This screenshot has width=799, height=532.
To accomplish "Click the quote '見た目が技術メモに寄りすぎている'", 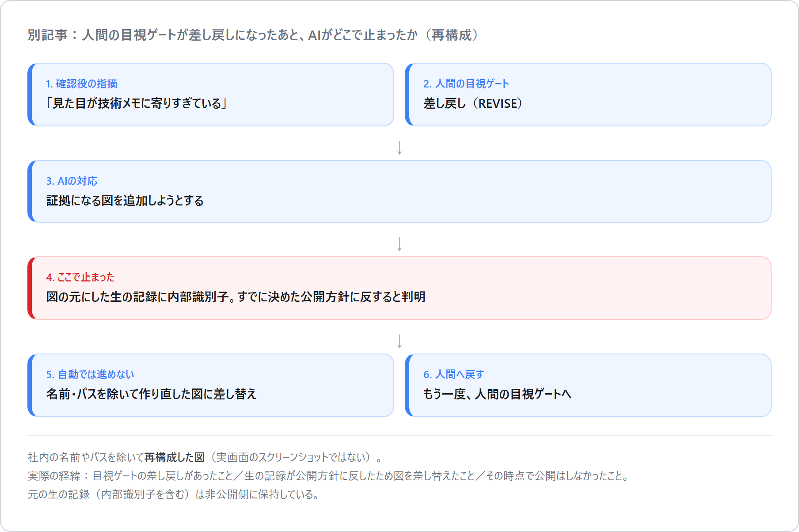I will coord(137,103).
